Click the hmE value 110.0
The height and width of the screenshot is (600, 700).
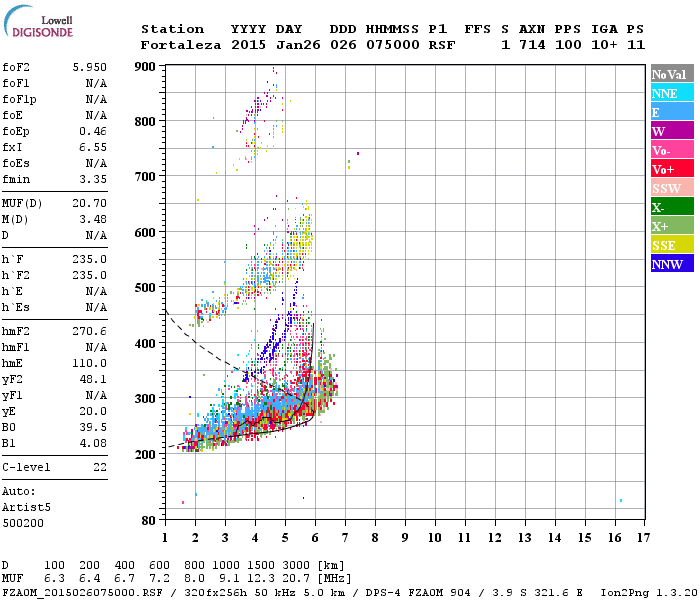point(90,363)
